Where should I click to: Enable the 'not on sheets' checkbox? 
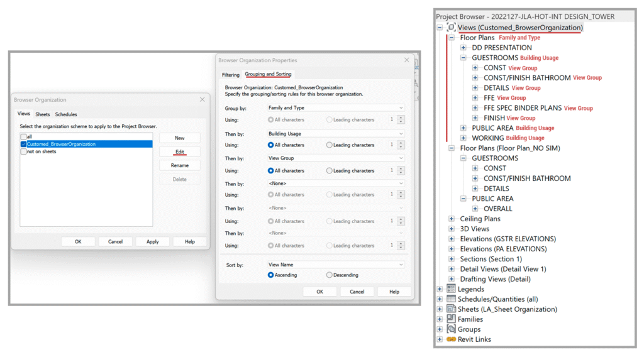pyautogui.click(x=23, y=151)
